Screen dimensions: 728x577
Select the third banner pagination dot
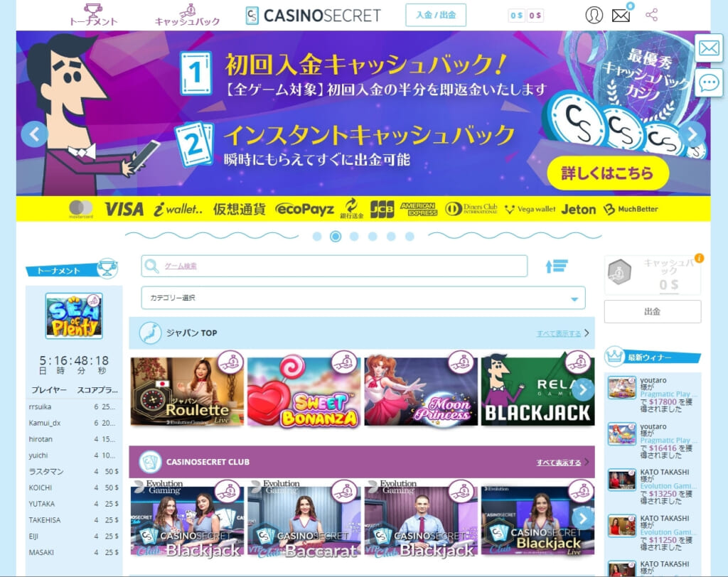pos(354,237)
